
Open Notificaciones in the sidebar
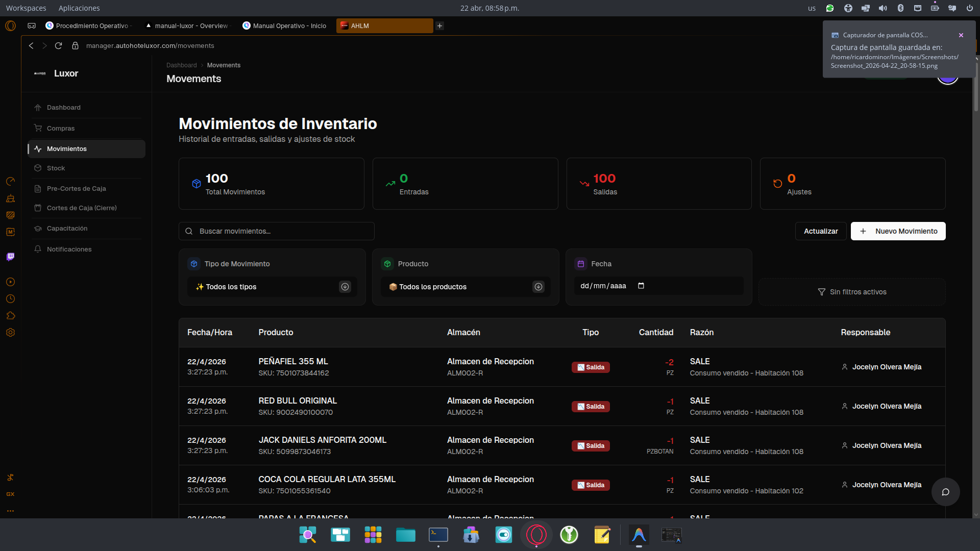pyautogui.click(x=86, y=249)
